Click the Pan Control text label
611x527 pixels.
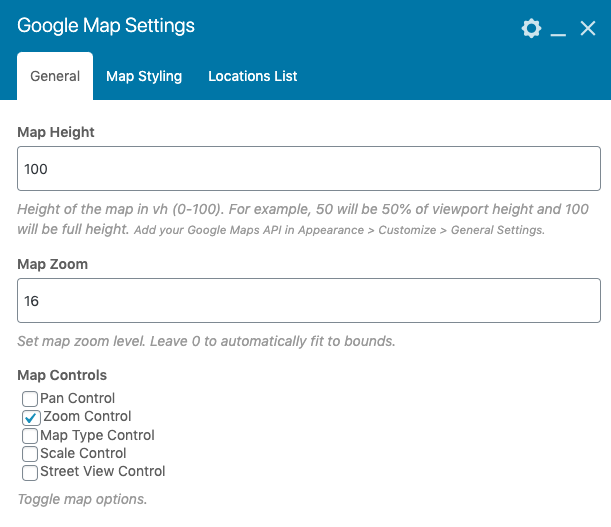78,398
